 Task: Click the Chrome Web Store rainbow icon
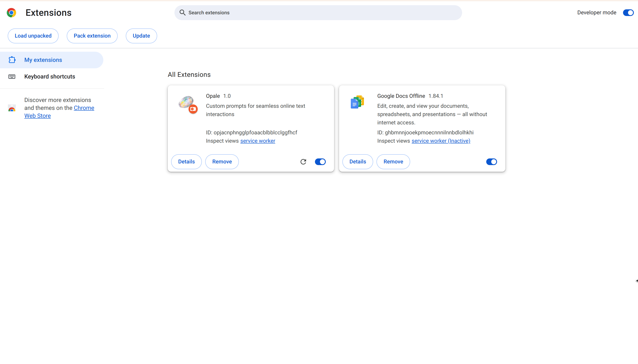tap(12, 108)
